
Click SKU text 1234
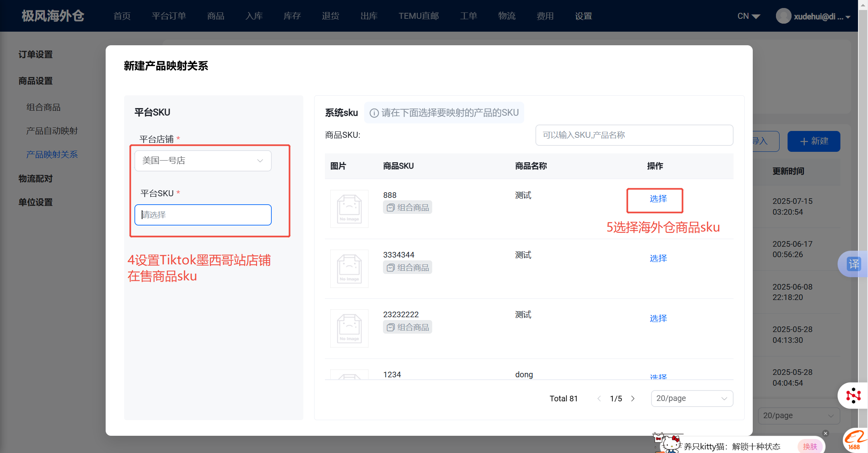[x=392, y=374]
